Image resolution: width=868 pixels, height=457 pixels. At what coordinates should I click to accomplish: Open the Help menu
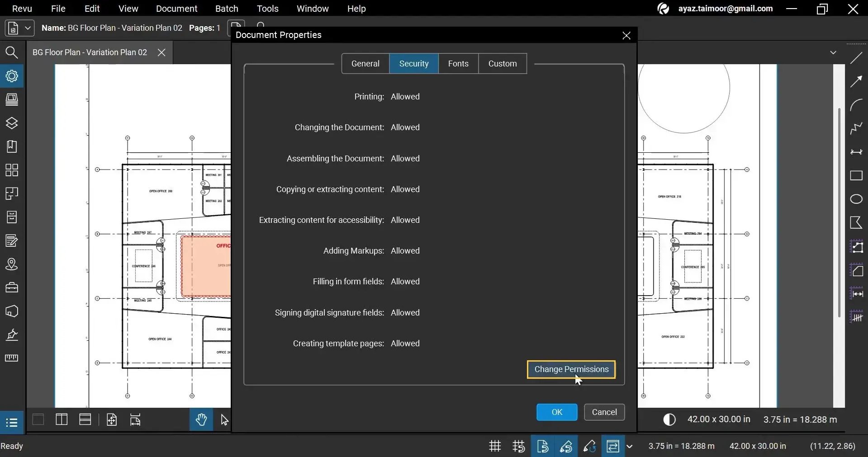(356, 9)
